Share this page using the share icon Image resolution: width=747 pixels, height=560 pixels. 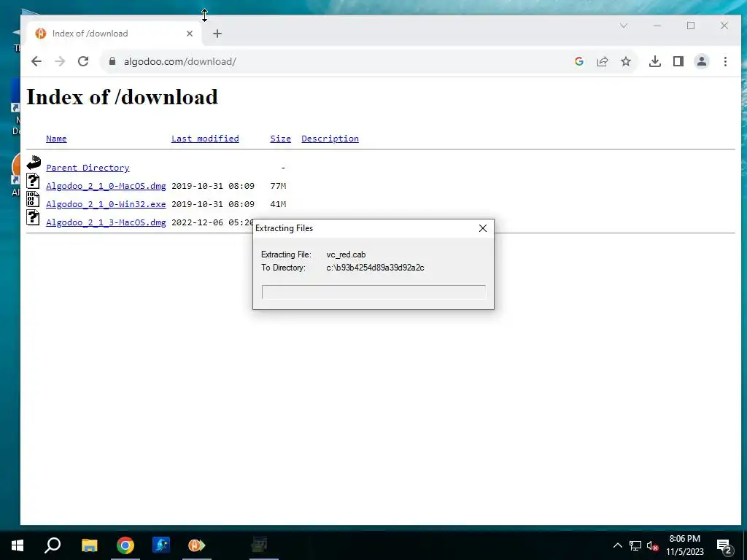click(x=603, y=61)
